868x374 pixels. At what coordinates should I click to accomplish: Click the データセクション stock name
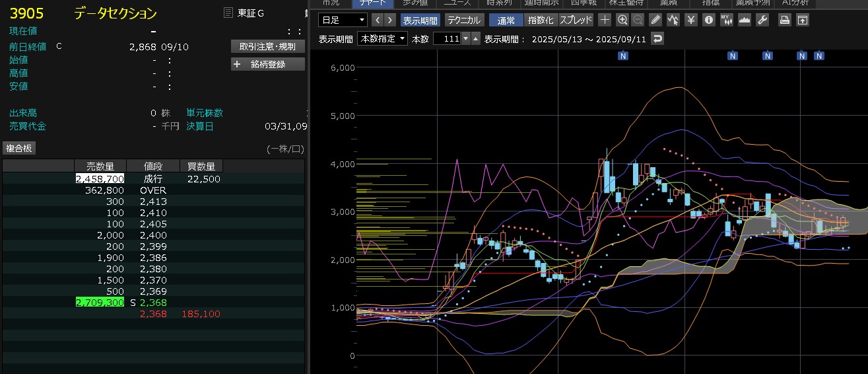coord(116,13)
